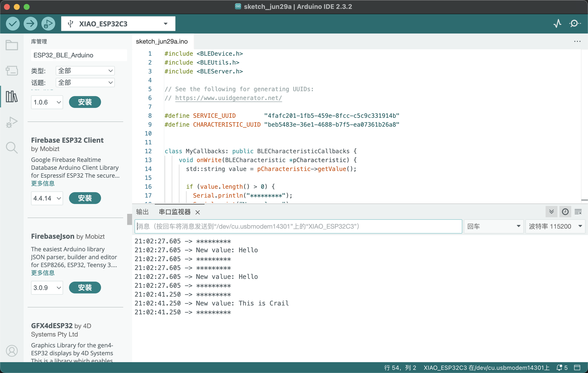Click the editor tab more-options ellipsis
The height and width of the screenshot is (373, 588).
click(577, 41)
